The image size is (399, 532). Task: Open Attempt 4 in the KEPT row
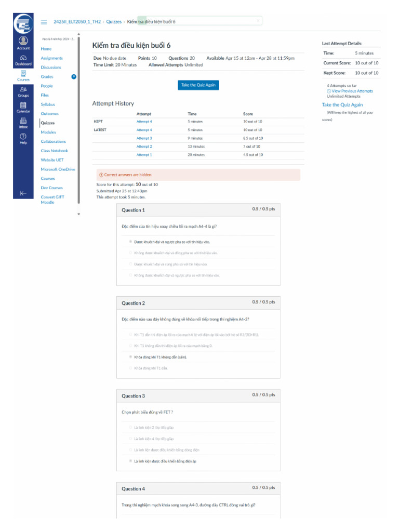[x=144, y=122]
